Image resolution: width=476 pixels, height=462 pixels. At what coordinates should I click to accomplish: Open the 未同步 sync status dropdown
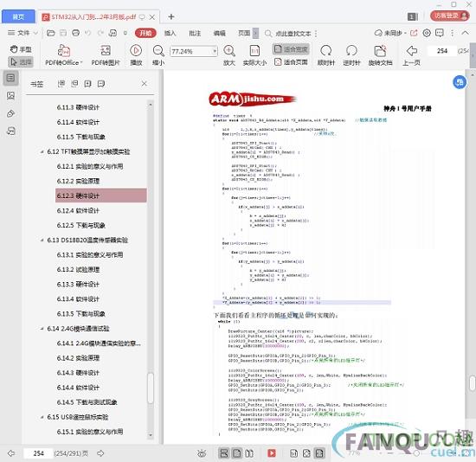coord(390,33)
